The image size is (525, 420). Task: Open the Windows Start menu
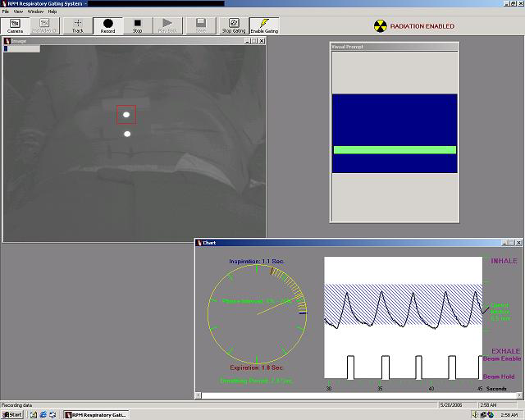pyautogui.click(x=11, y=414)
